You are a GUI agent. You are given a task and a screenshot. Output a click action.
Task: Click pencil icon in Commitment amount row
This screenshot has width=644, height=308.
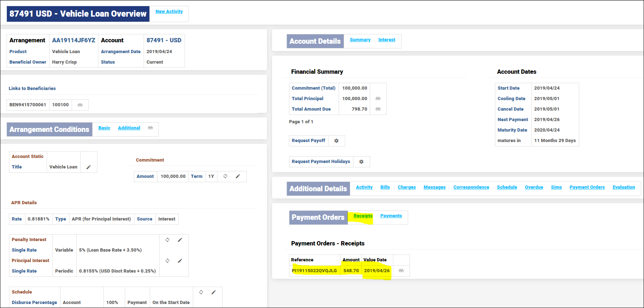click(x=238, y=176)
